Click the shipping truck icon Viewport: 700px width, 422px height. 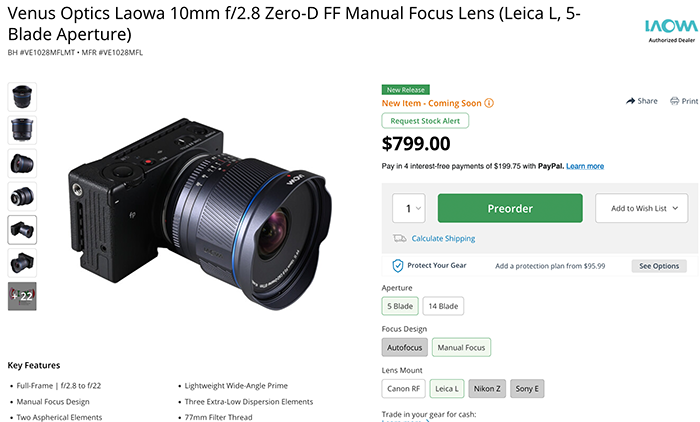(x=399, y=239)
